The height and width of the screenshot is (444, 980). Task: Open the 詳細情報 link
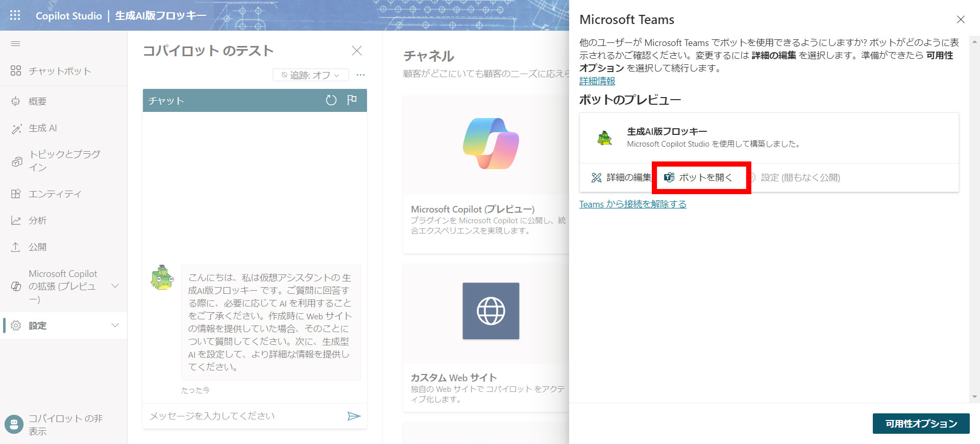pos(597,81)
